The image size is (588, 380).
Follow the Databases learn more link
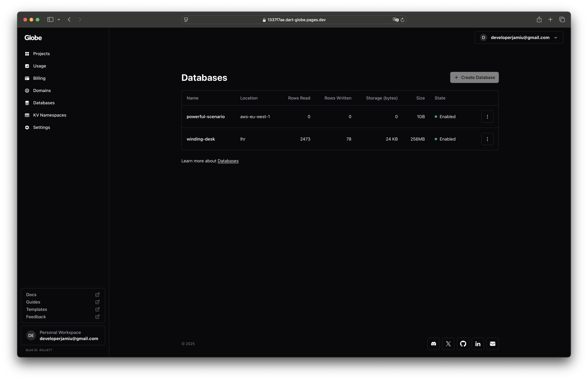228,161
